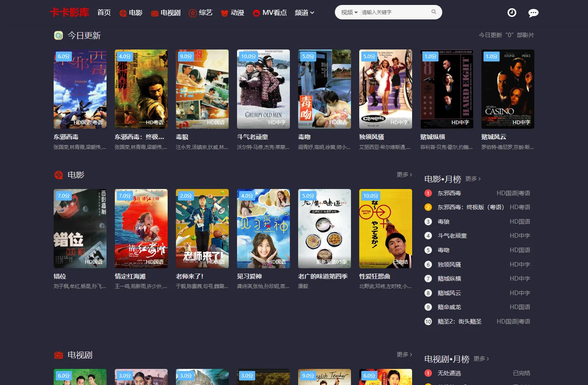The width and height of the screenshot is (588, 385).
Task: Open the messages speech bubble icon
Action: [x=533, y=13]
